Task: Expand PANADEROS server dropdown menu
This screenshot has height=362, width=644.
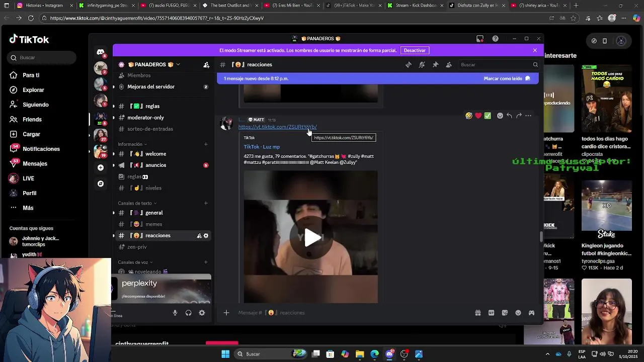Action: 178,64
